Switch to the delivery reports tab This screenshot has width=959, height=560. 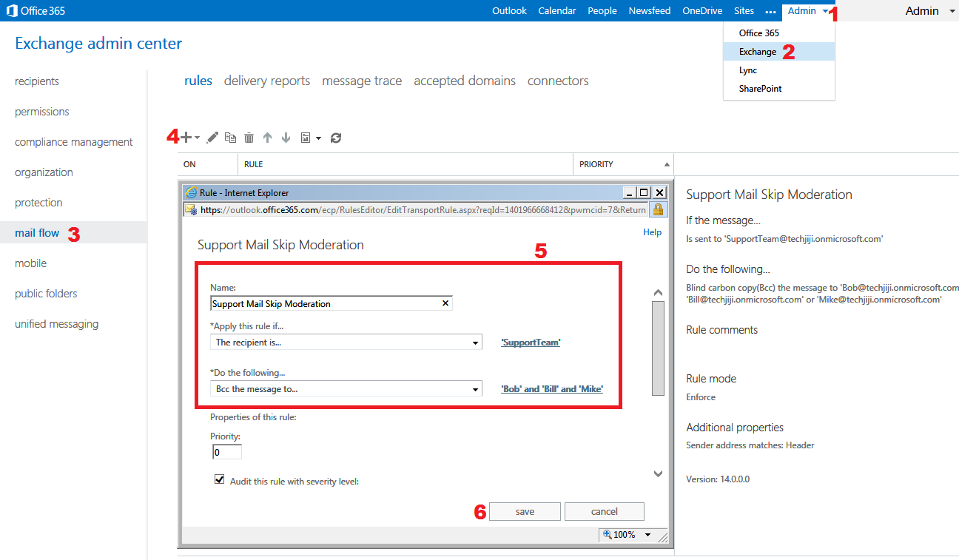(x=266, y=81)
